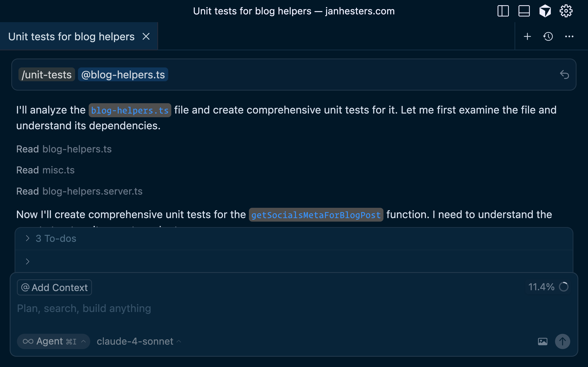The width and height of the screenshot is (588, 367).
Task: Toggle the primary sidebar layout icon
Action: click(503, 11)
